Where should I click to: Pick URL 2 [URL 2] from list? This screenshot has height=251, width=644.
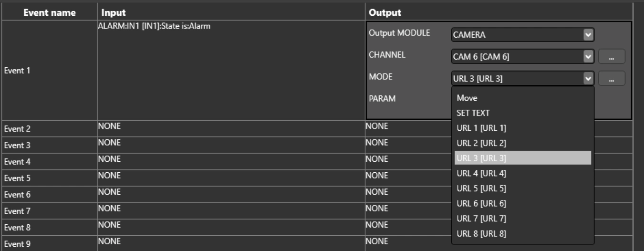coord(481,143)
